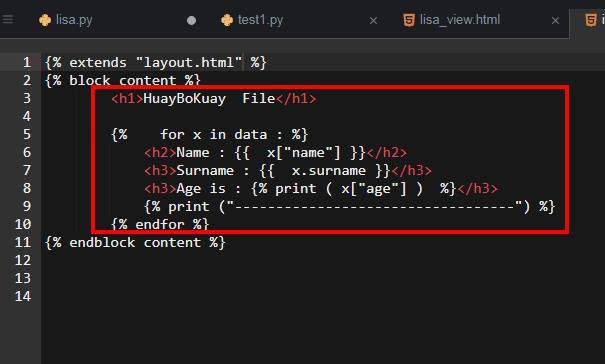Click the 'for x in data' statement
Viewport: 605px width, 364px height.
tap(213, 134)
